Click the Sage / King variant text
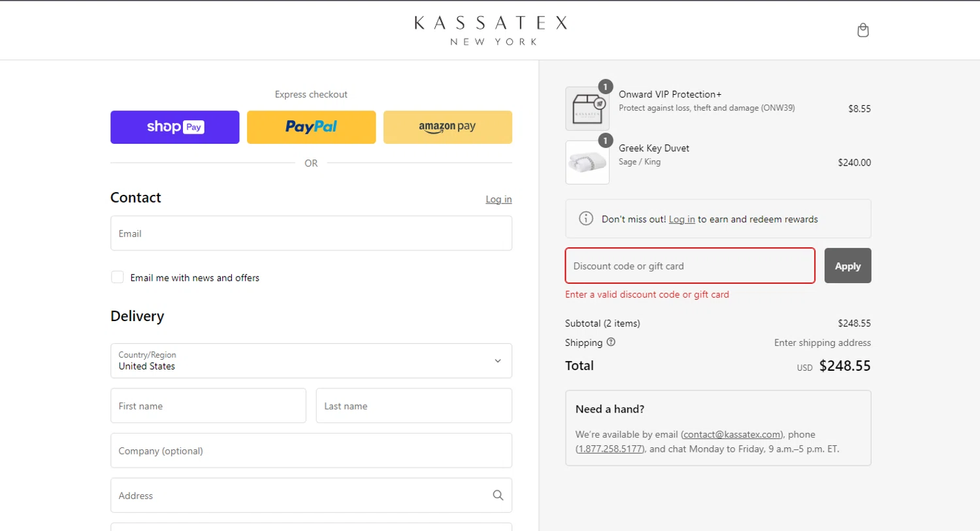 [x=640, y=162]
